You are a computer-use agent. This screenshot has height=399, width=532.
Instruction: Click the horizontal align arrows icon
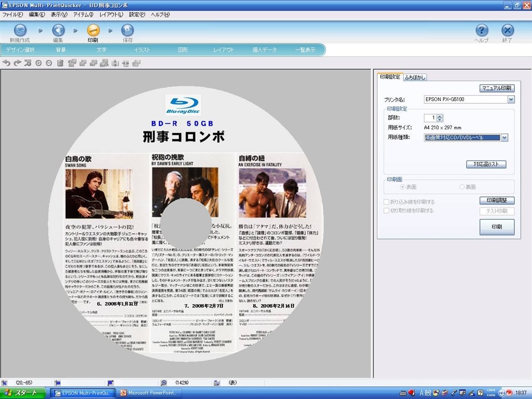click(126, 63)
